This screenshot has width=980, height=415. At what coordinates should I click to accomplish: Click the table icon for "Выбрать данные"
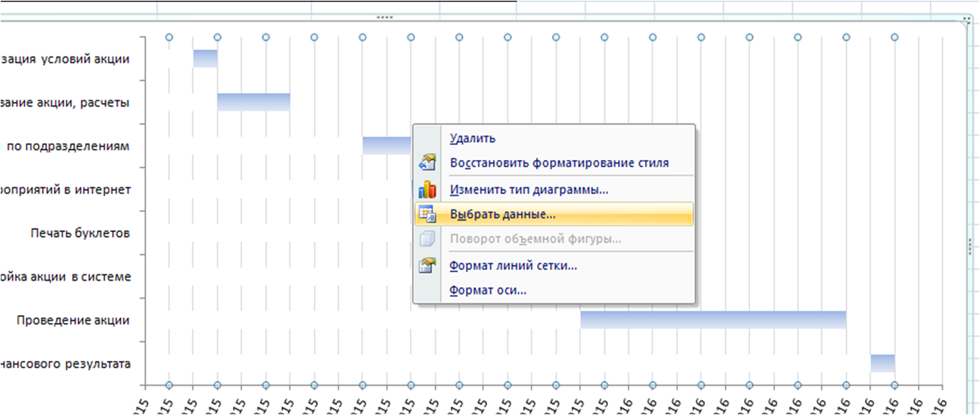[x=427, y=214]
